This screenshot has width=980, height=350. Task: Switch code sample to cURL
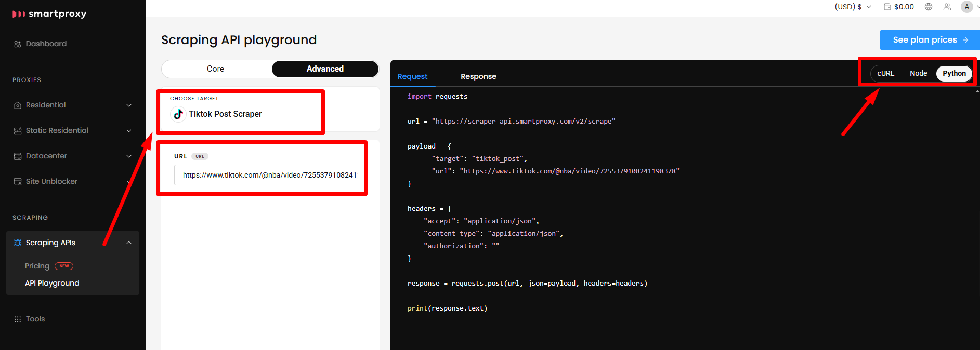pos(886,74)
